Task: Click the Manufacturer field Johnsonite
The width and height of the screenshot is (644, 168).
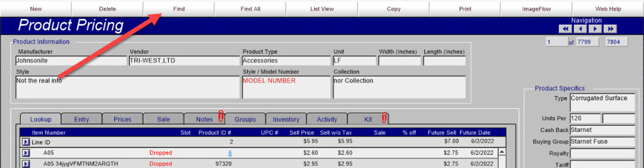Action: (71, 61)
